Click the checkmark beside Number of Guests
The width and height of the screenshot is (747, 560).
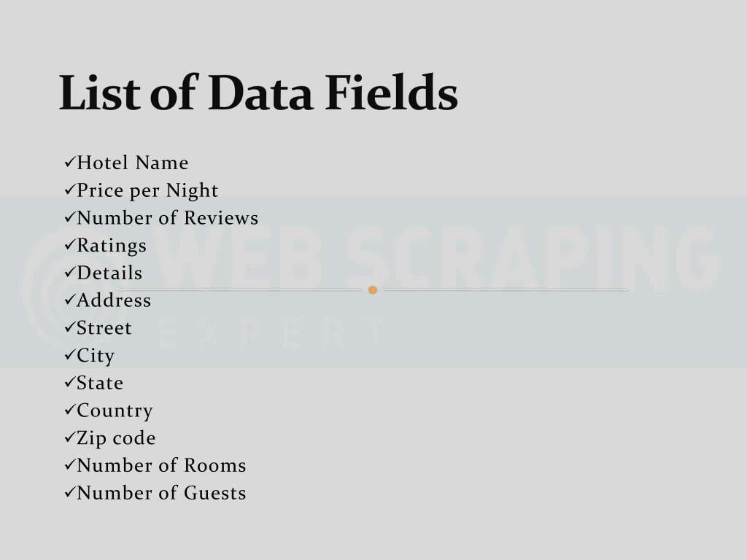(x=70, y=492)
